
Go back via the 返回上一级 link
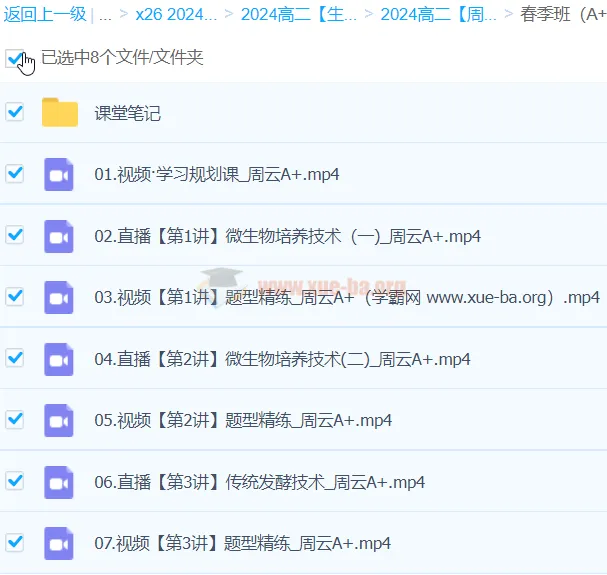click(44, 15)
